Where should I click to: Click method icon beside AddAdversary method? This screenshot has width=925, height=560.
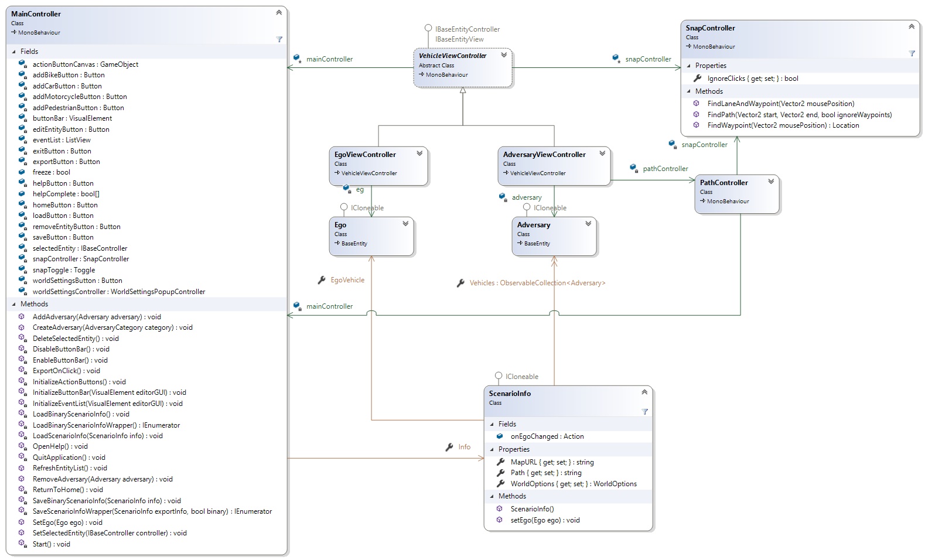click(22, 317)
